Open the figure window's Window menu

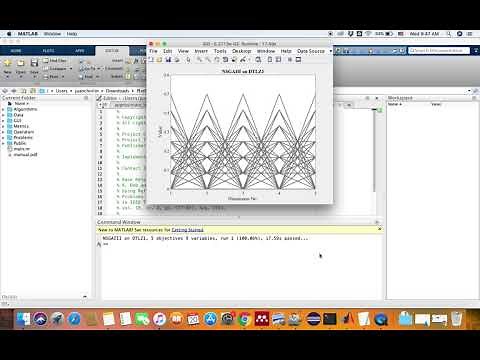pos(266,51)
